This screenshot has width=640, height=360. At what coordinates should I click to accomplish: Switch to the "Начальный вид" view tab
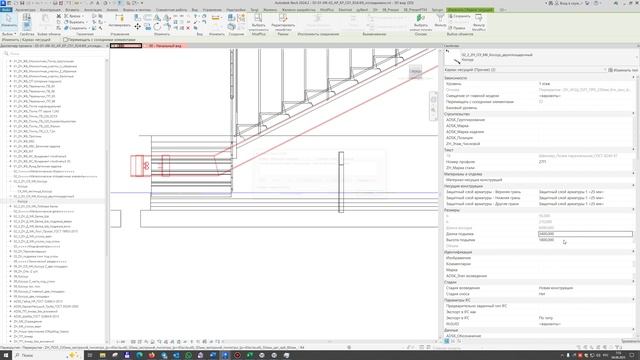165,46
